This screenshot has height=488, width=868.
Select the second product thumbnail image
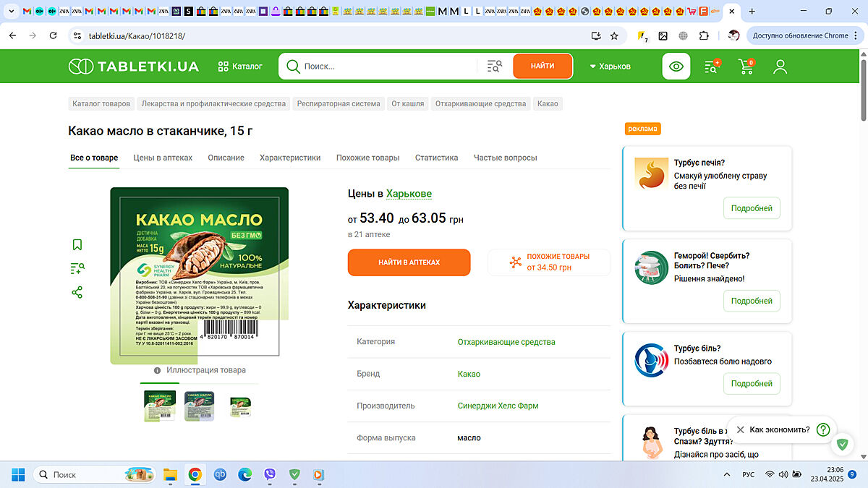(x=199, y=406)
